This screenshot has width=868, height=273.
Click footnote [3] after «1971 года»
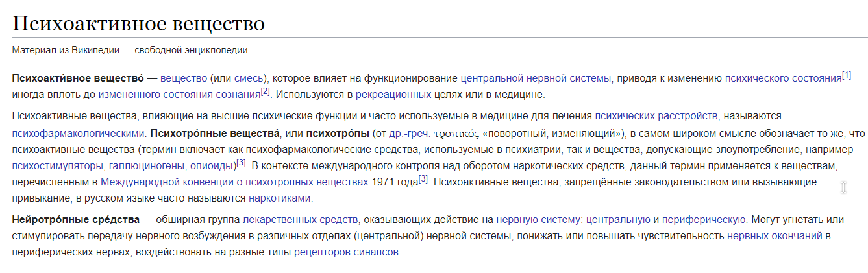point(423,178)
